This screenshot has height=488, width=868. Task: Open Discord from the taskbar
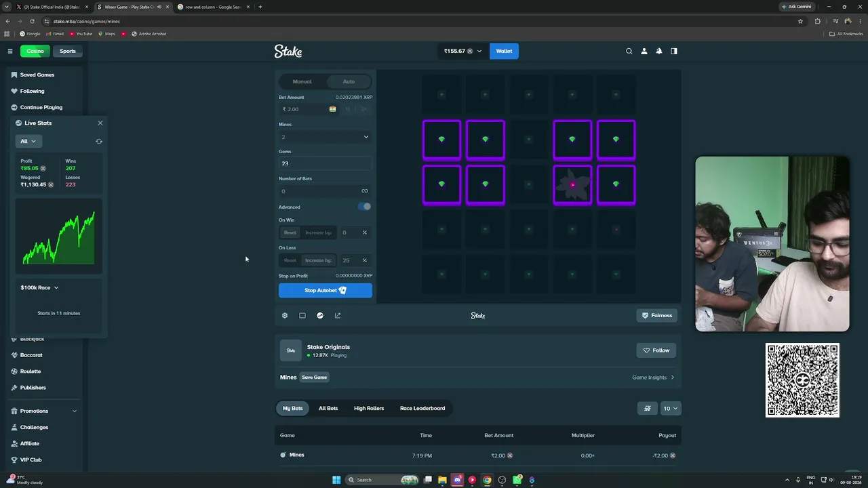pyautogui.click(x=457, y=480)
